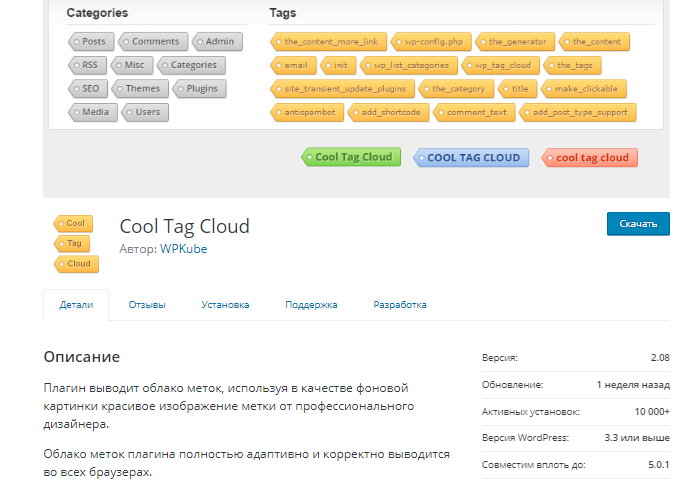Click the Categories heading
Viewport: 693px width, 485px height.
tap(97, 13)
